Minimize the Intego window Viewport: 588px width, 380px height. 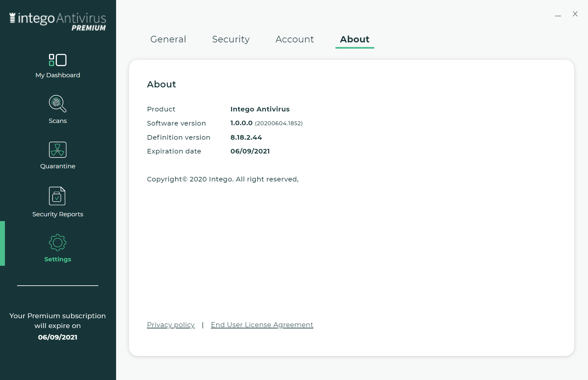click(x=558, y=15)
